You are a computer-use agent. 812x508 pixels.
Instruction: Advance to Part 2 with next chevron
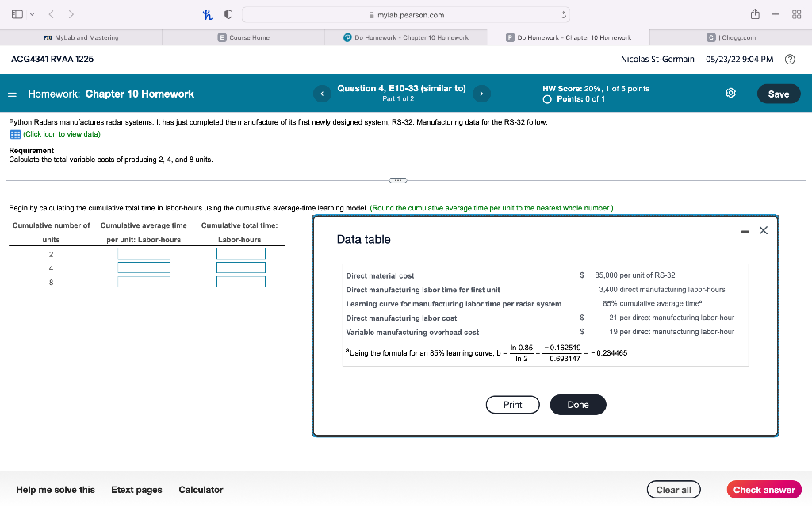(x=481, y=93)
